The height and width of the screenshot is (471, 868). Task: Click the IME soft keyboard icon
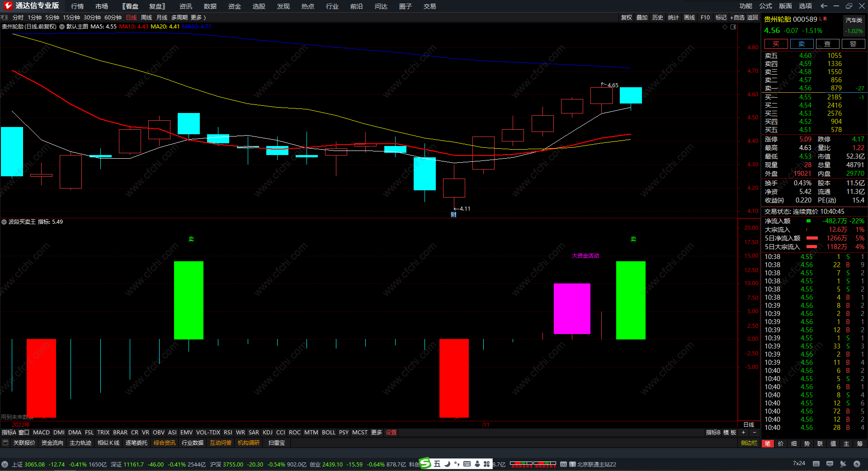[467, 464]
